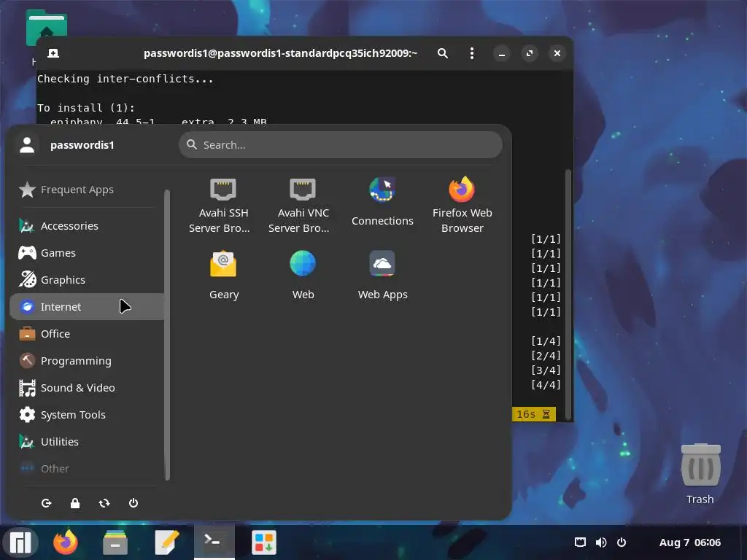Click the terminal window scrollbar

pyautogui.click(x=568, y=295)
